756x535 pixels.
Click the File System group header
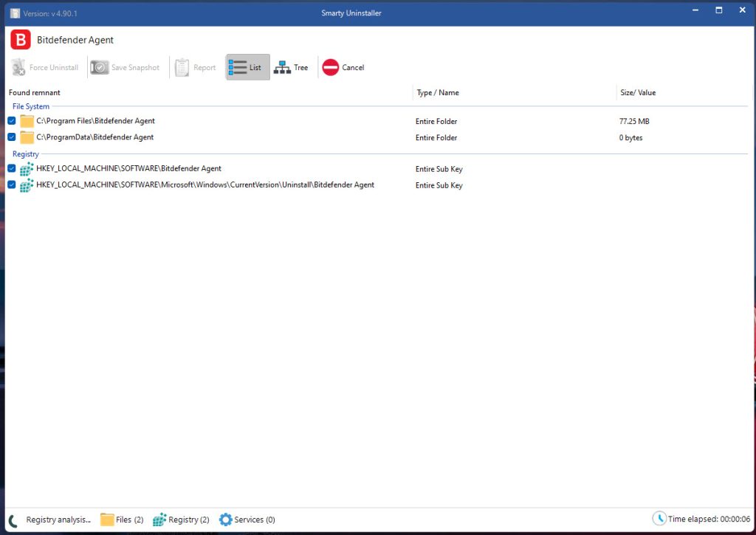tap(31, 106)
